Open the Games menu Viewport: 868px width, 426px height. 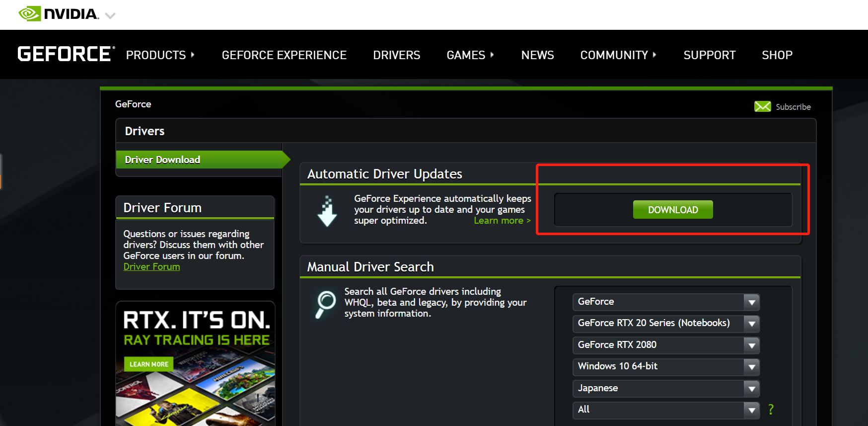click(470, 55)
